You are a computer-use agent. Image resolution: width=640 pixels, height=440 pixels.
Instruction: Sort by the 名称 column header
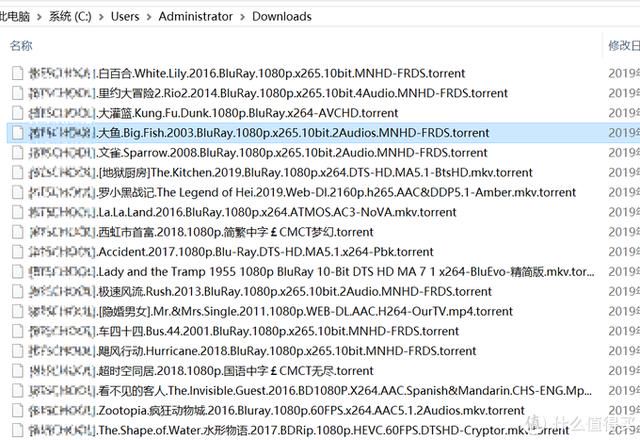21,45
